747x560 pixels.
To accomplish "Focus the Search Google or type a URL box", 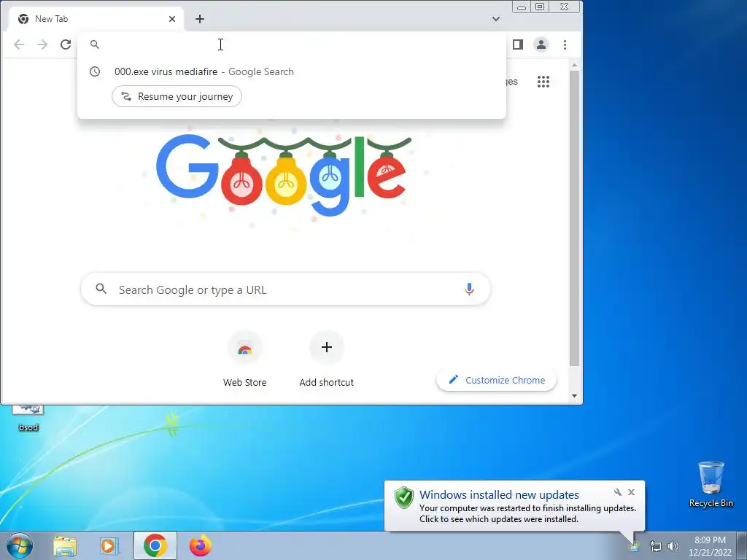I will pyautogui.click(x=285, y=289).
